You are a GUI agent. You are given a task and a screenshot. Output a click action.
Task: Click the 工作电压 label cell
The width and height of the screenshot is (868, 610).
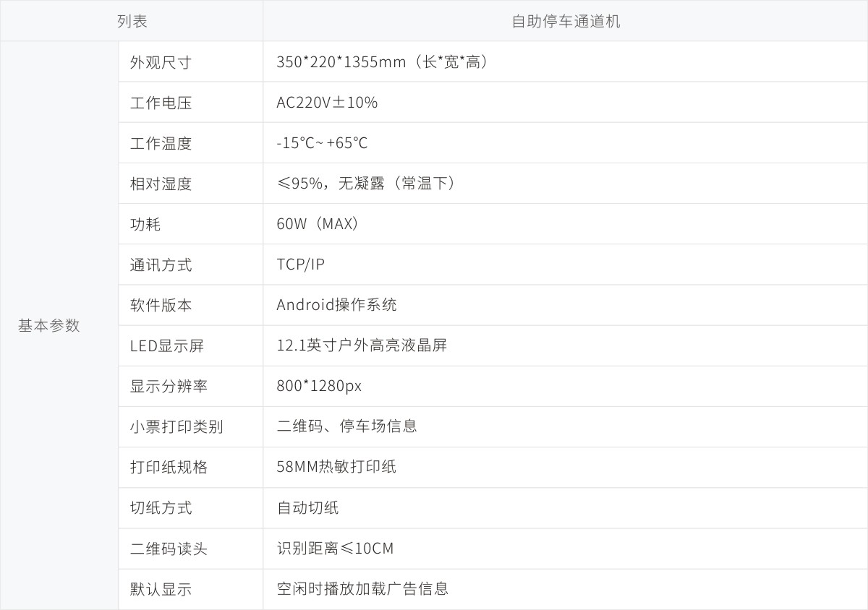(x=161, y=103)
